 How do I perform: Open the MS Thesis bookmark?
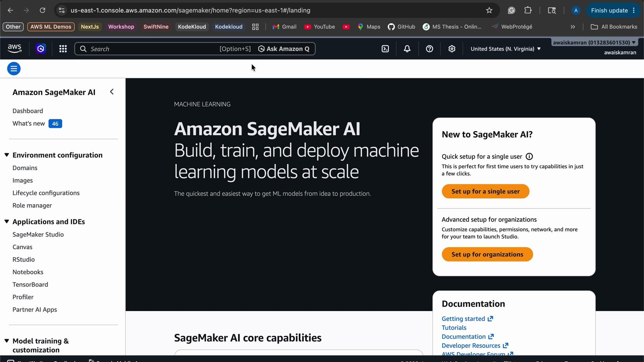[x=452, y=27]
